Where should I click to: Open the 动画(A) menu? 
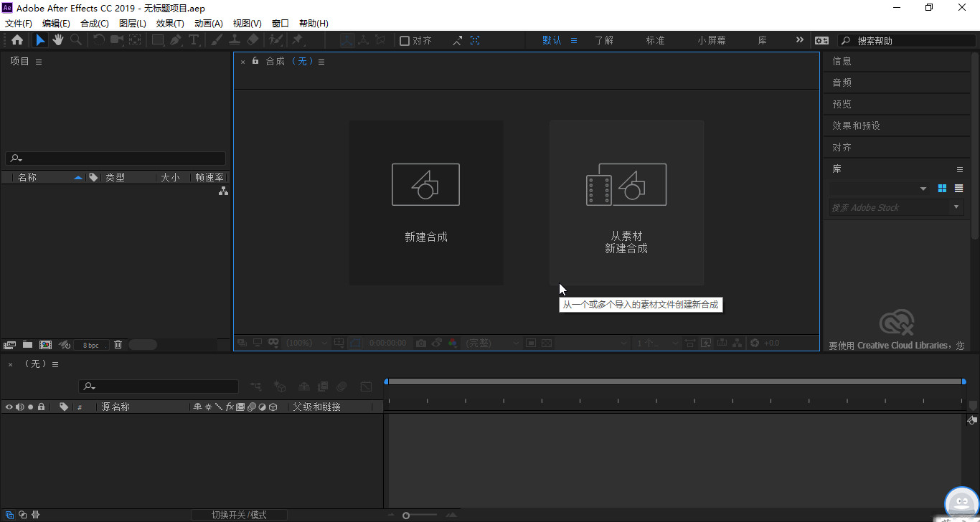(209, 24)
